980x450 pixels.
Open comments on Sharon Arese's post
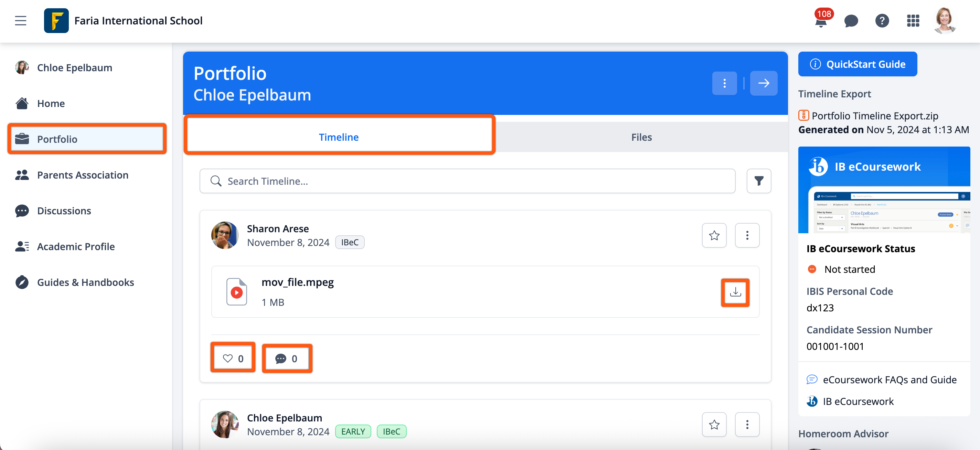click(287, 358)
